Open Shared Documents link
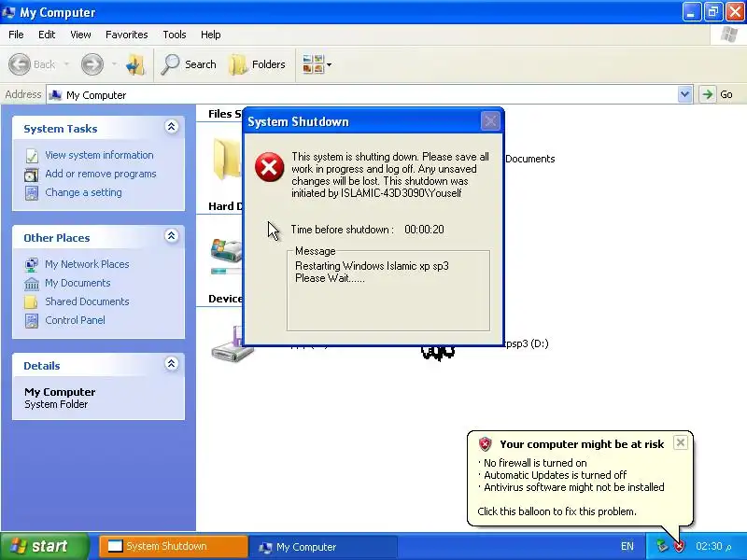Image resolution: width=747 pixels, height=560 pixels. [87, 301]
